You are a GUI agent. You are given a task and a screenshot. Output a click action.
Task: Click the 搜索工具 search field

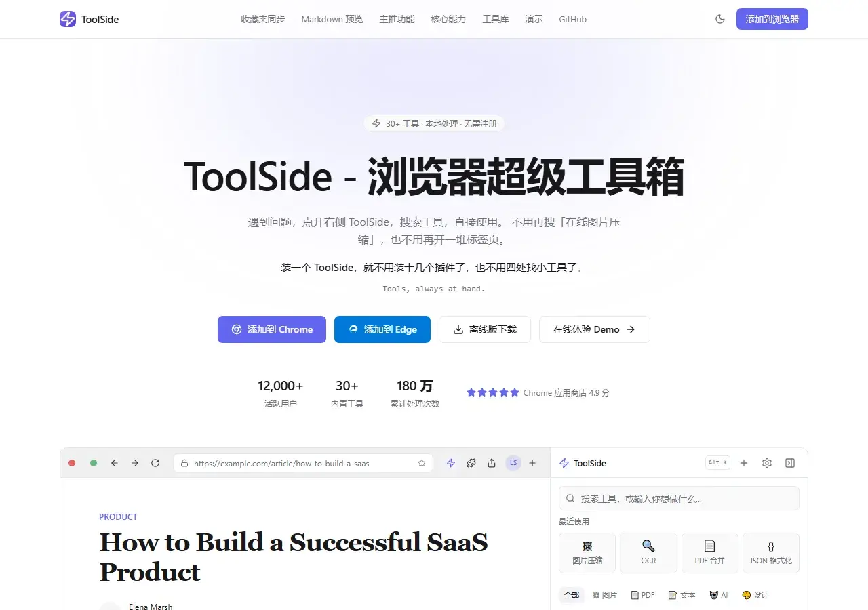pyautogui.click(x=679, y=498)
